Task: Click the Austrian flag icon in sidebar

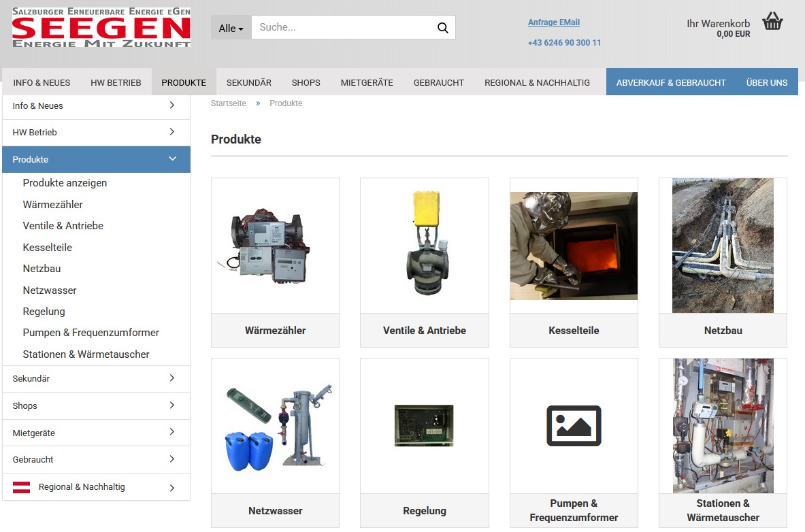Action: click(21, 487)
